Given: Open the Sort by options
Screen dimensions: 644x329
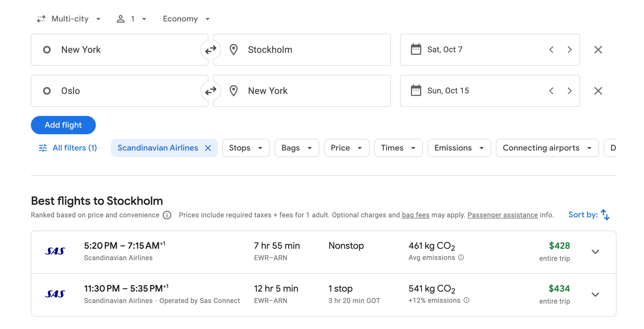Looking at the screenshot, I should [589, 215].
